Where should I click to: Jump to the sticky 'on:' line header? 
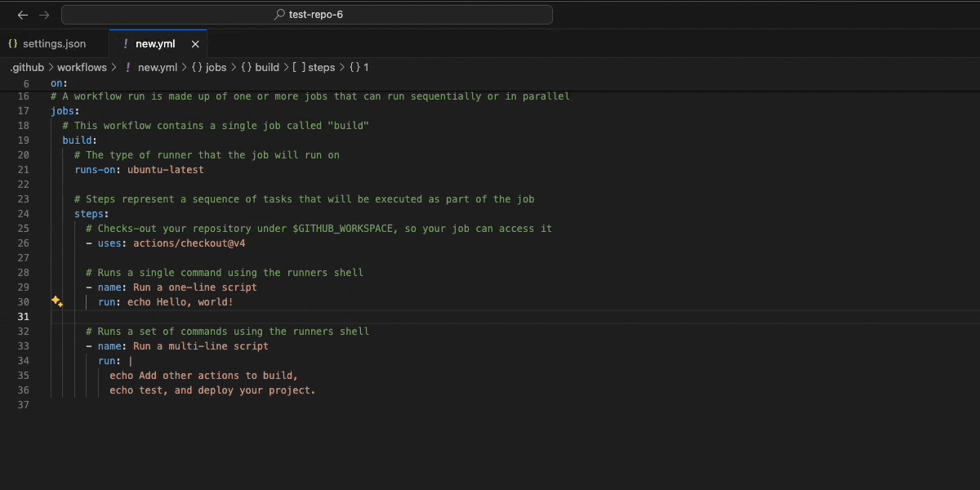pyautogui.click(x=59, y=83)
